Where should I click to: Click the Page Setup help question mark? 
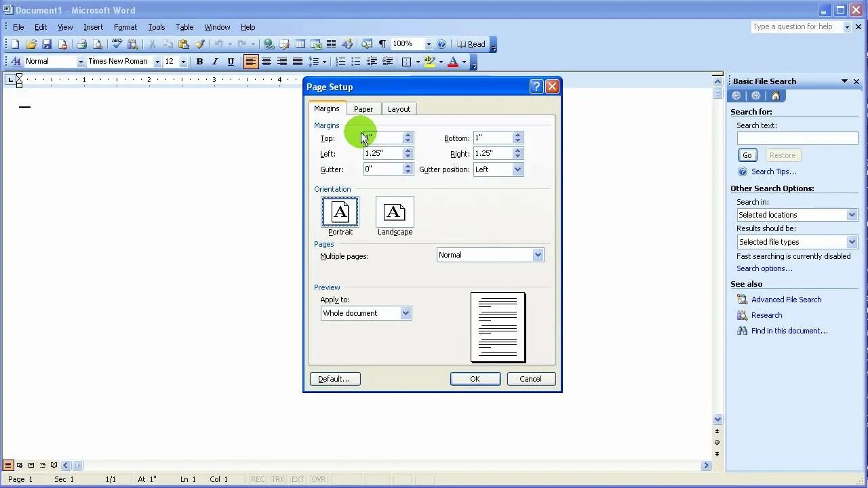click(536, 87)
